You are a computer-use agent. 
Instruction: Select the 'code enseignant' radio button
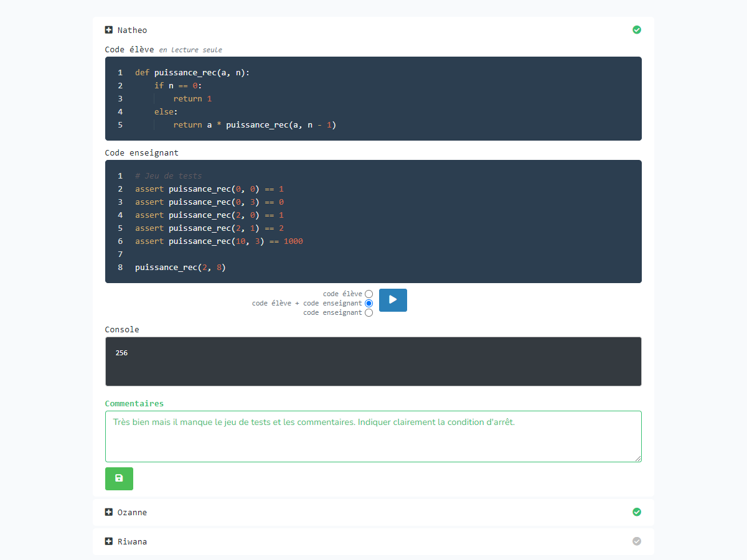(369, 312)
